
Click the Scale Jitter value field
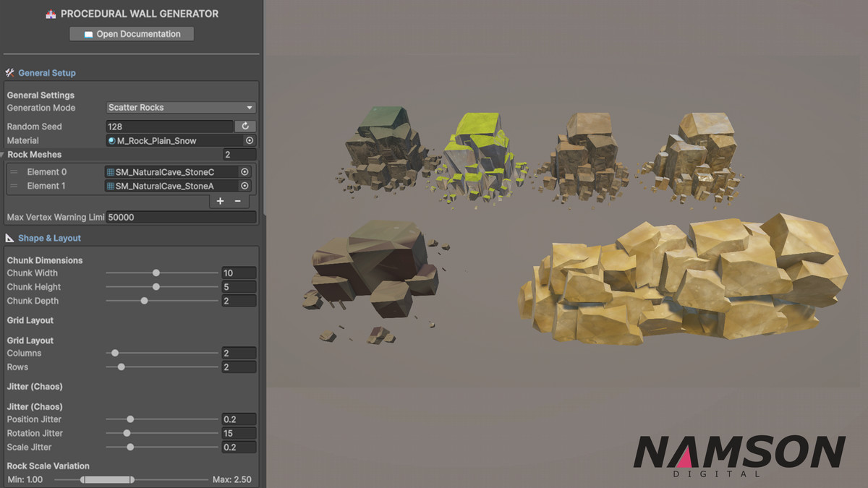click(x=239, y=447)
